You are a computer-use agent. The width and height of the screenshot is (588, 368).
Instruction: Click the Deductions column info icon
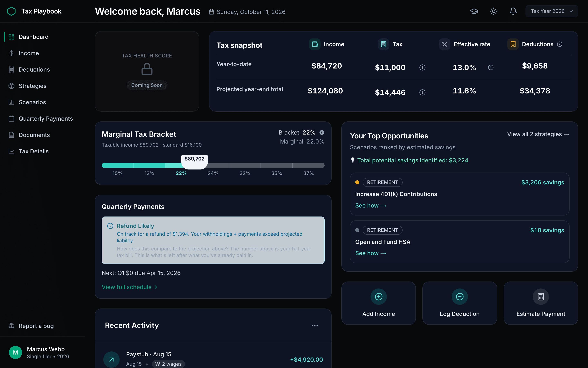pos(560,44)
